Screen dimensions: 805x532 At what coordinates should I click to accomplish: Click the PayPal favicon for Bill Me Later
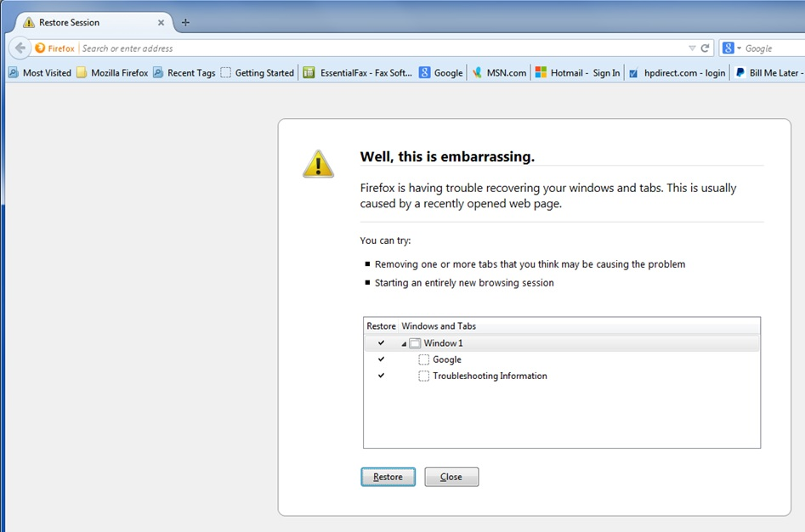click(x=740, y=72)
